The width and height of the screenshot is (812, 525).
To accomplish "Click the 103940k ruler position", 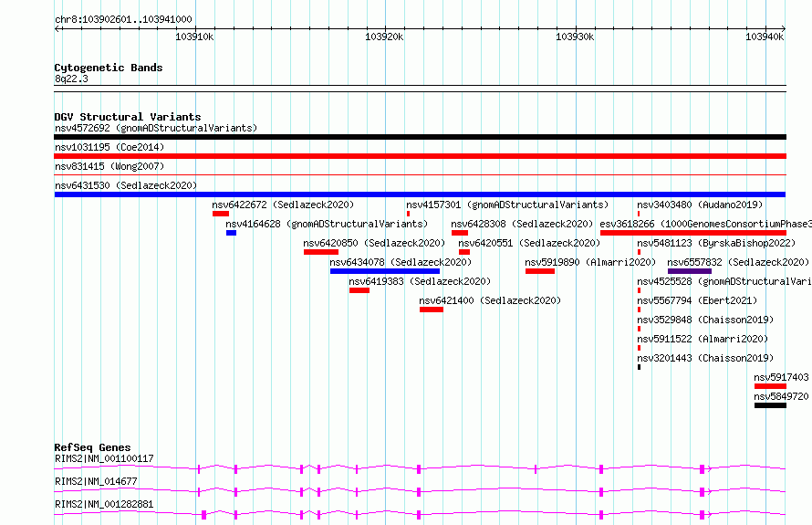I will point(765,37).
